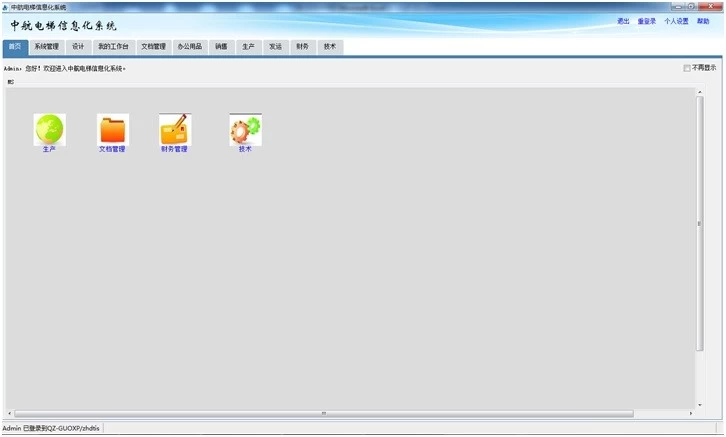The height and width of the screenshot is (437, 726).
Task: Open the 技术 gears icon
Action: [x=245, y=130]
